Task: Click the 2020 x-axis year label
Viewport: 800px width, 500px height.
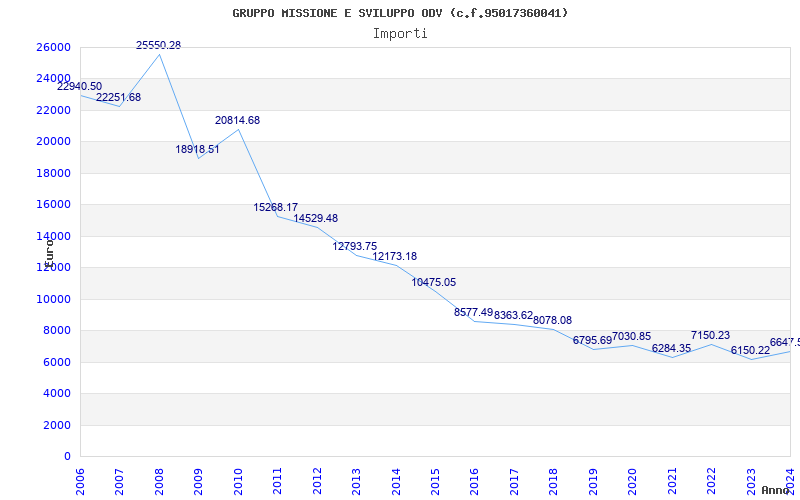Action: tap(633, 482)
